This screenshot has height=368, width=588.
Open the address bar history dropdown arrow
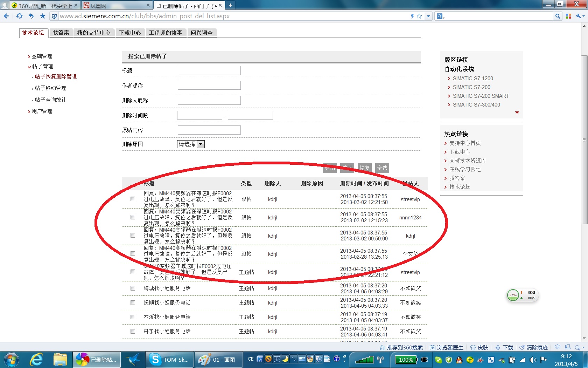click(428, 16)
